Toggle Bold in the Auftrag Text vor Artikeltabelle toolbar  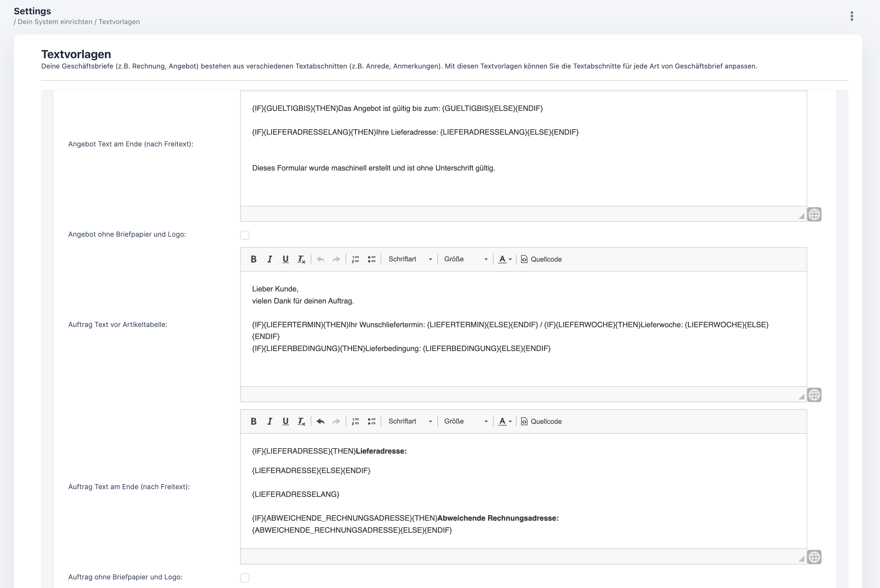pos(254,259)
